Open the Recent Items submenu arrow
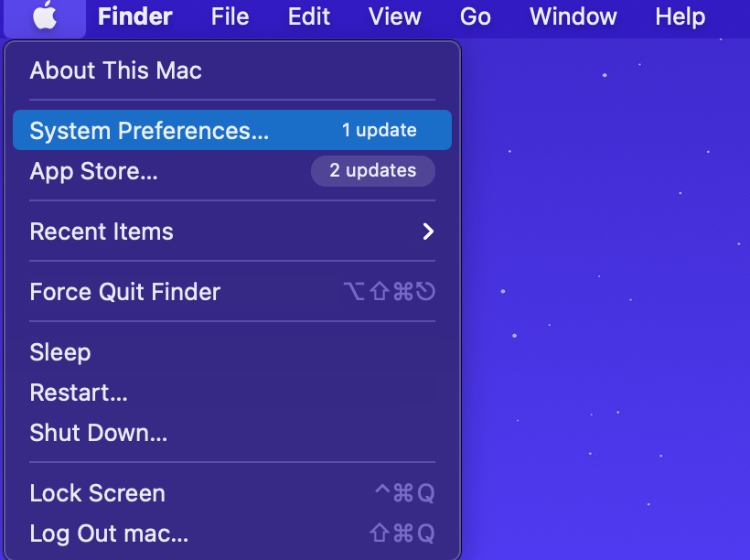This screenshot has width=750, height=560. (x=427, y=232)
